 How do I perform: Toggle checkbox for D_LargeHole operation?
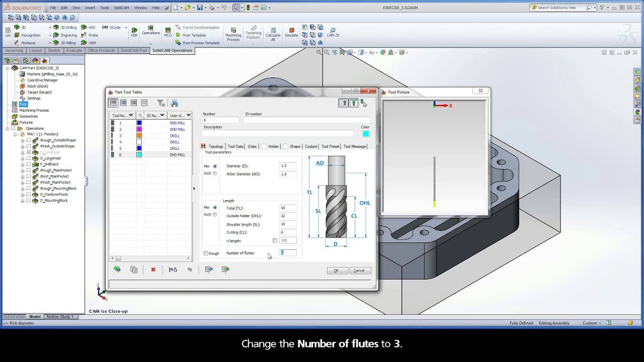pos(29,158)
